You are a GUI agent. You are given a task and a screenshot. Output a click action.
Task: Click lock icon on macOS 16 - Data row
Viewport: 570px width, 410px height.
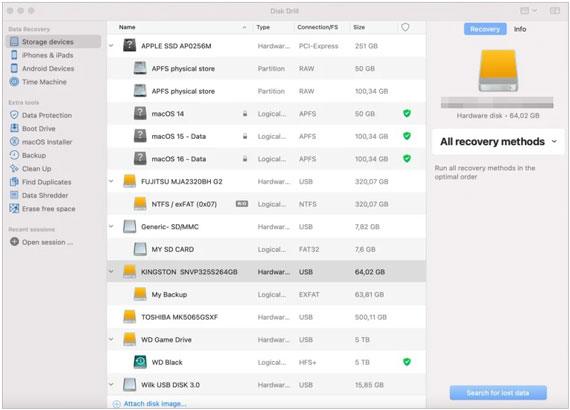tap(245, 159)
